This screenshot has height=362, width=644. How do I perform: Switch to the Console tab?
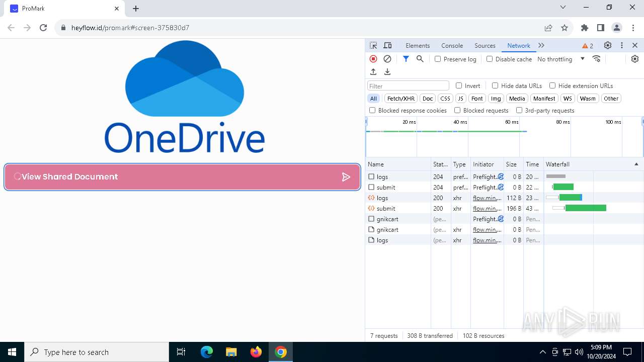[452, 45]
